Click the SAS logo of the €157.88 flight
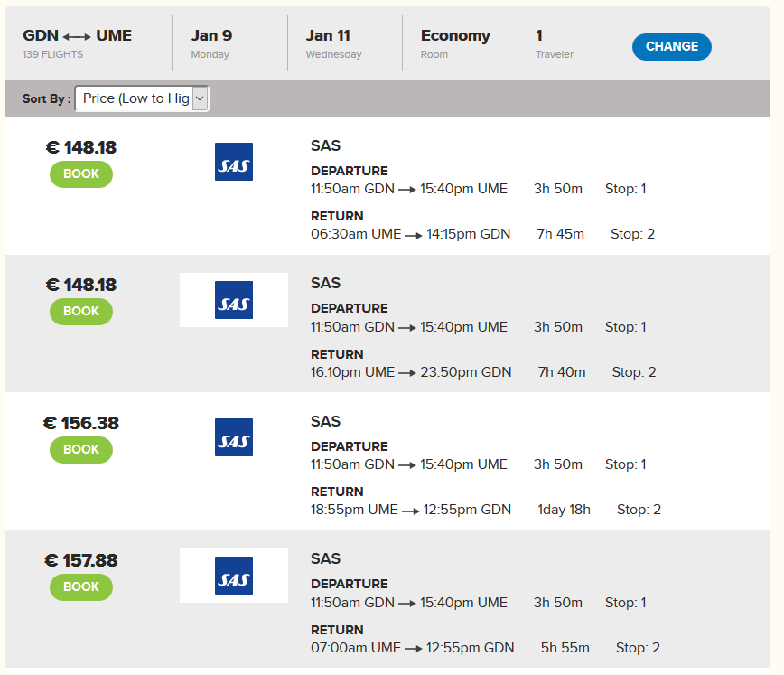 coord(234,576)
